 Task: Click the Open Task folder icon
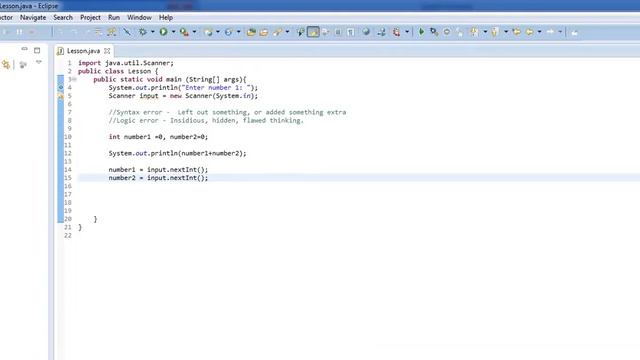pos(264,32)
